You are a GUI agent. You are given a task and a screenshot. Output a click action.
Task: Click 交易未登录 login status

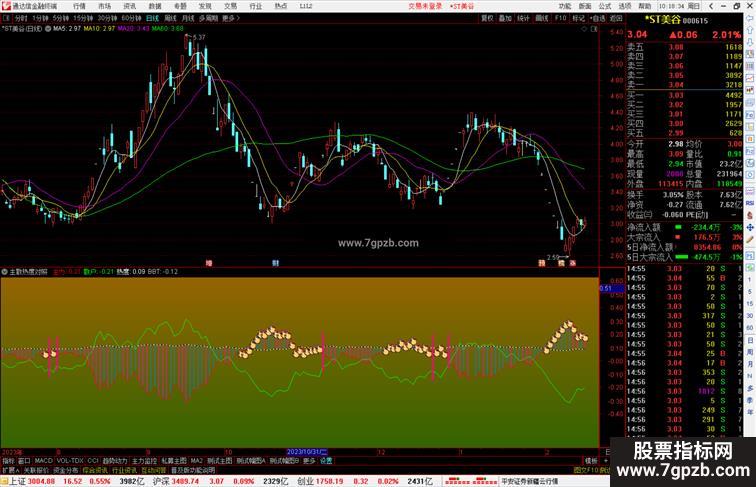coord(425,6)
